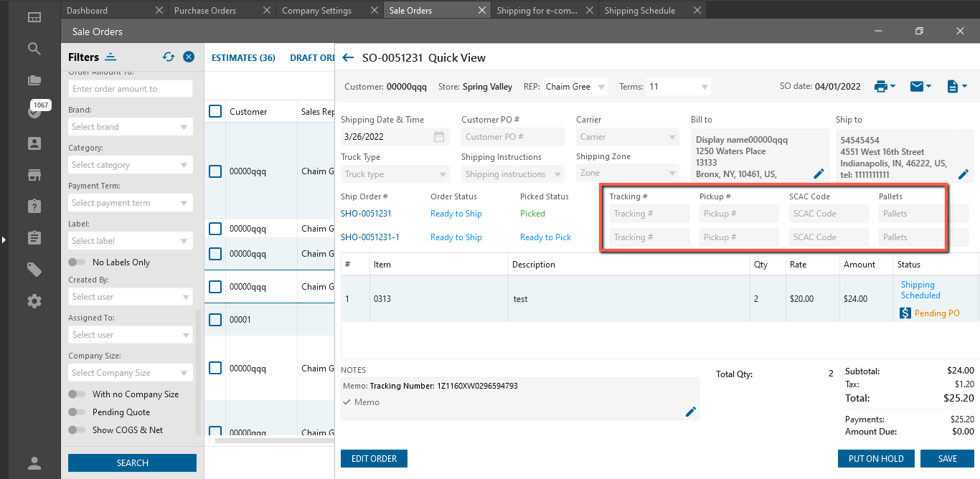Open the search magnifier in left sidebar
The image size is (980, 479).
point(34,49)
